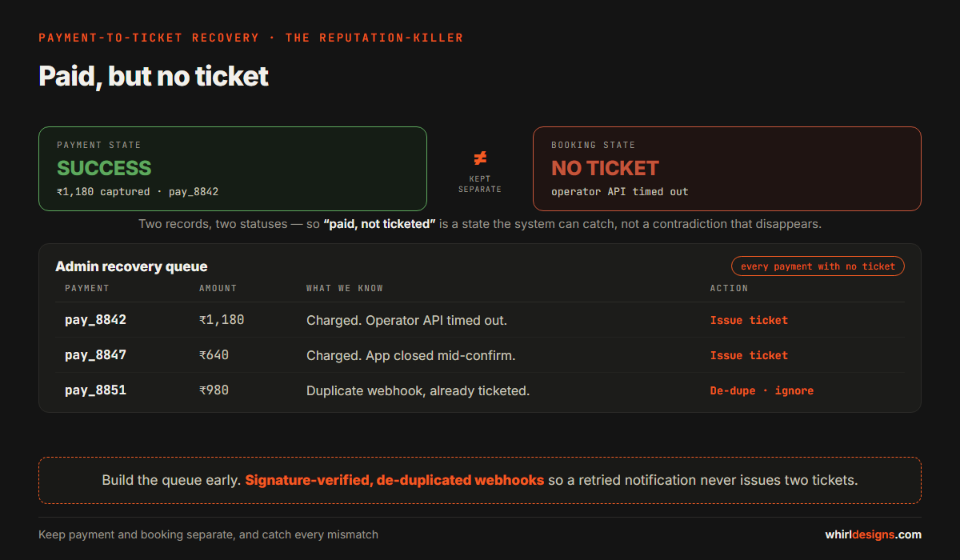Click 'Charged. Operator API timed out.' text
The width and height of the screenshot is (960, 560).
click(x=406, y=320)
